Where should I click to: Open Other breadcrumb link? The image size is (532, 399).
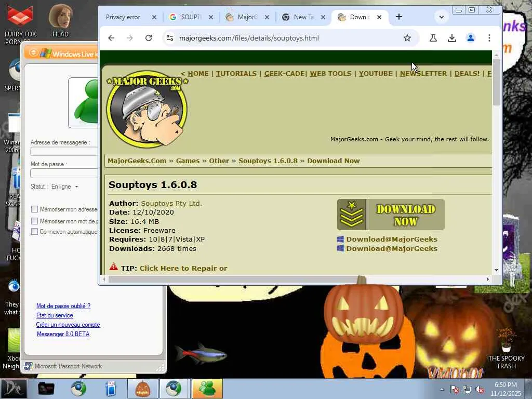point(219,161)
